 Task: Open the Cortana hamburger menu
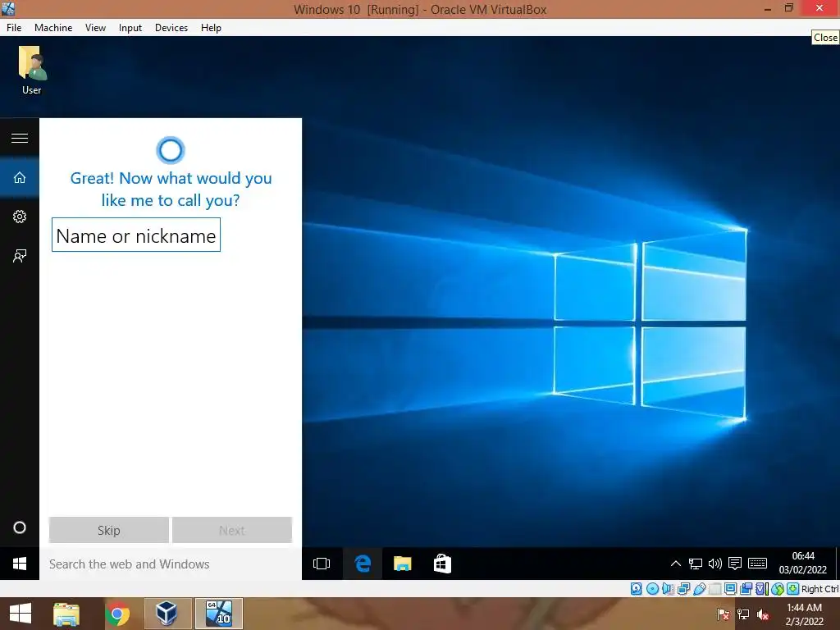click(x=20, y=138)
